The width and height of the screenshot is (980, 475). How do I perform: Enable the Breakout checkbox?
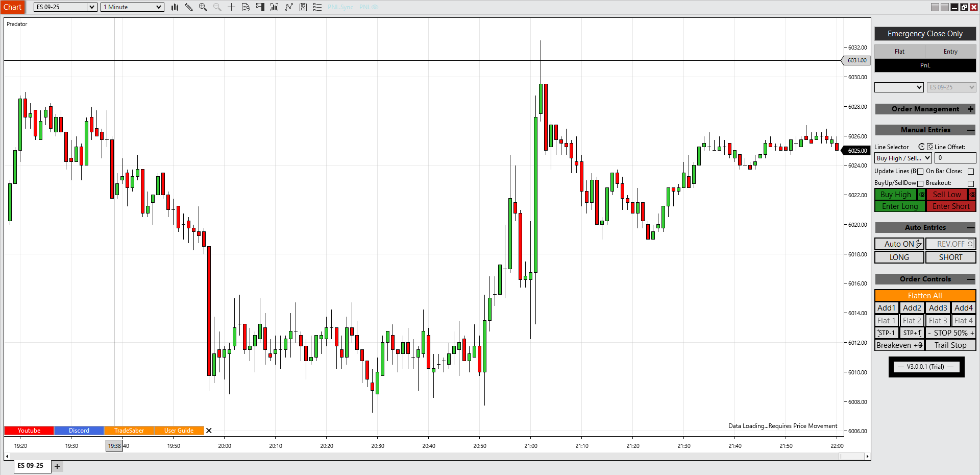[971, 183]
